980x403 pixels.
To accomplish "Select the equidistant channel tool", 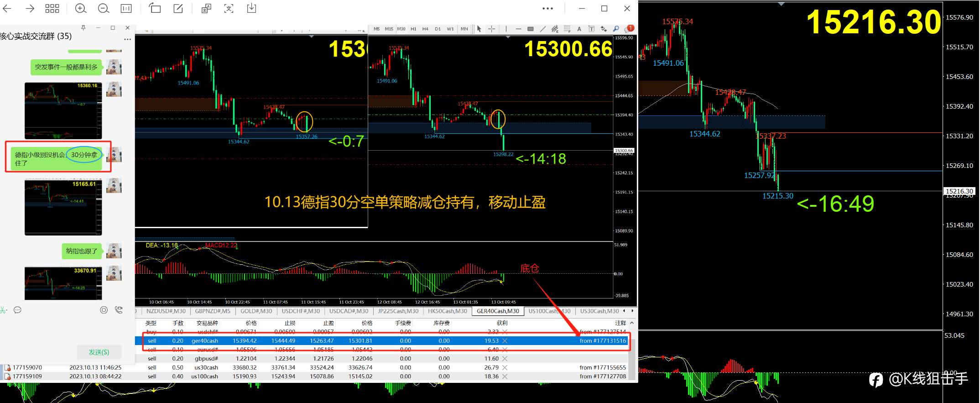I will (555, 29).
